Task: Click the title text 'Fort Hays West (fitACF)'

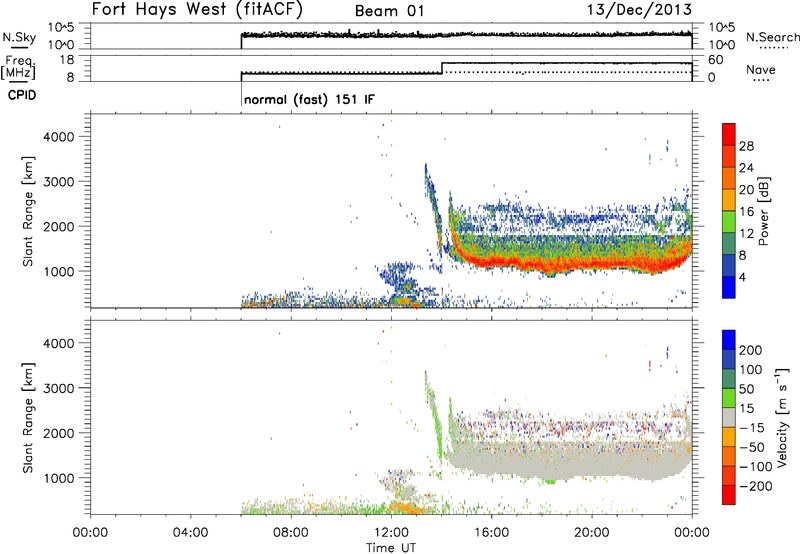Action: (x=197, y=9)
